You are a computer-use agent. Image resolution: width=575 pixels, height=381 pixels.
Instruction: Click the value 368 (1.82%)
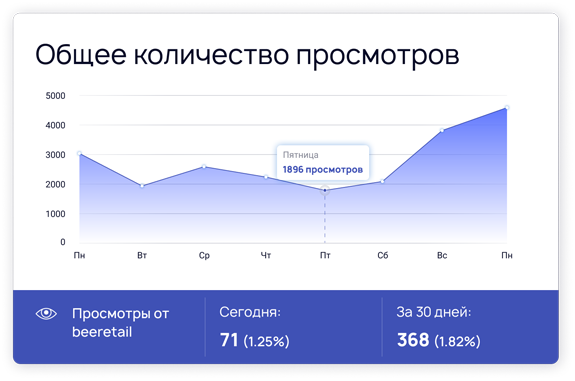(439, 340)
